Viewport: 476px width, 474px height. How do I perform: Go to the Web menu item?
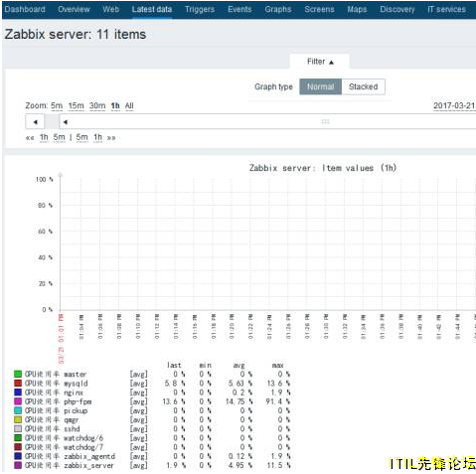[x=110, y=9]
